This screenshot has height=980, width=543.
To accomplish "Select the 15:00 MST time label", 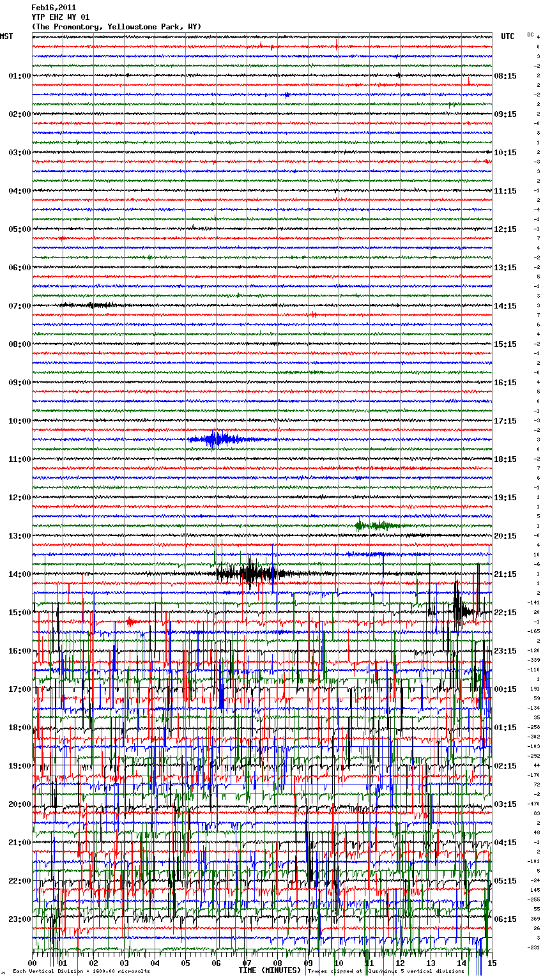I will coord(20,613).
